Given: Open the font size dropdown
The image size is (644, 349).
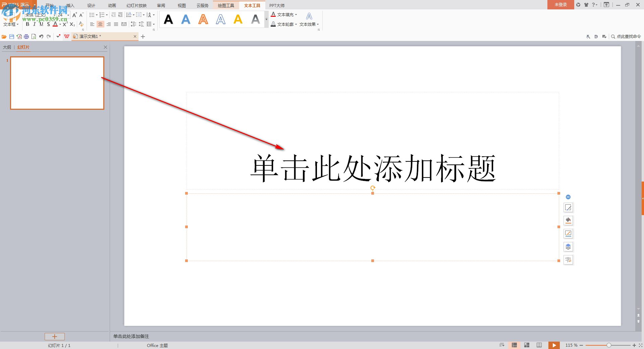Looking at the screenshot, I should (68, 15).
